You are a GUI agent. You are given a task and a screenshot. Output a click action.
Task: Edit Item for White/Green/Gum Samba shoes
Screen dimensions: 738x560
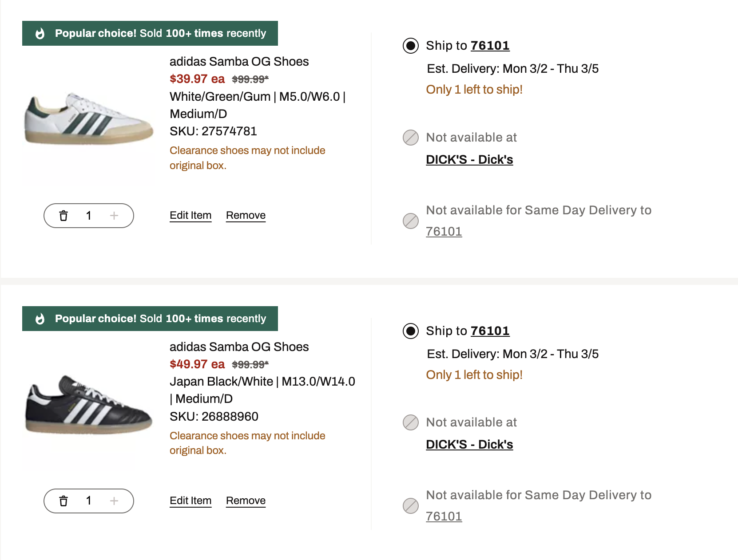pyautogui.click(x=190, y=215)
